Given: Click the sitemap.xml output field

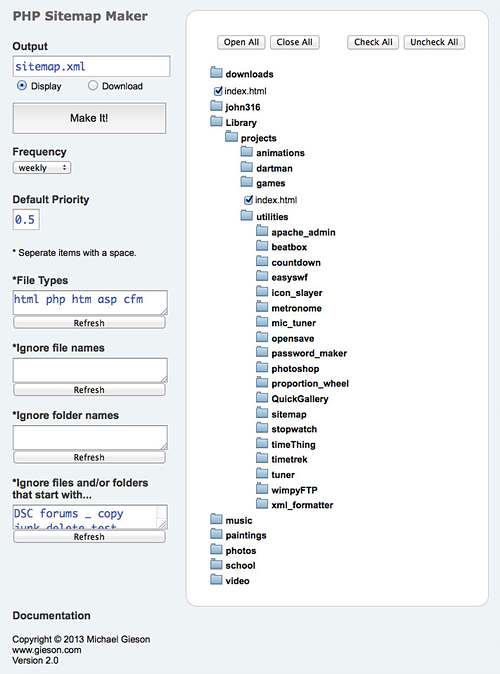Looking at the screenshot, I should [91, 67].
